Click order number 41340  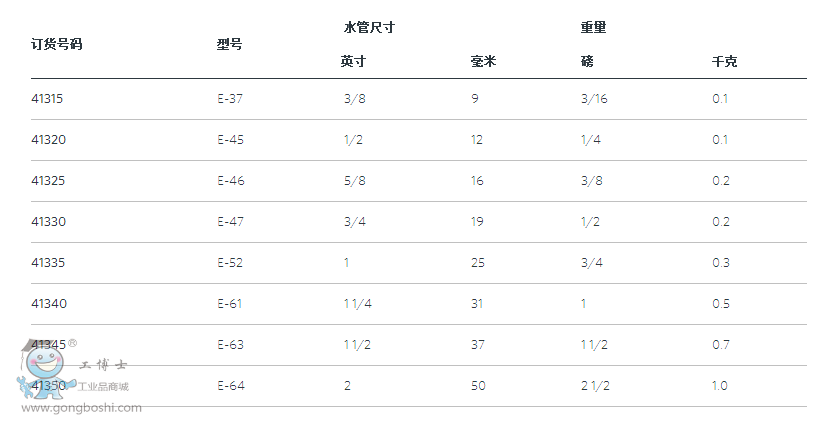click(x=49, y=304)
